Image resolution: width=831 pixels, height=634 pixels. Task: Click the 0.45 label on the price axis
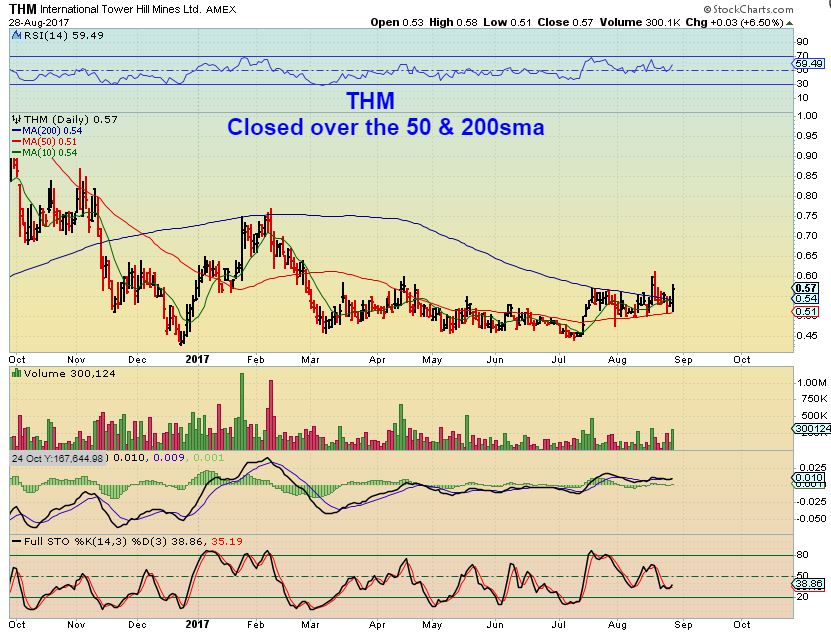[807, 335]
